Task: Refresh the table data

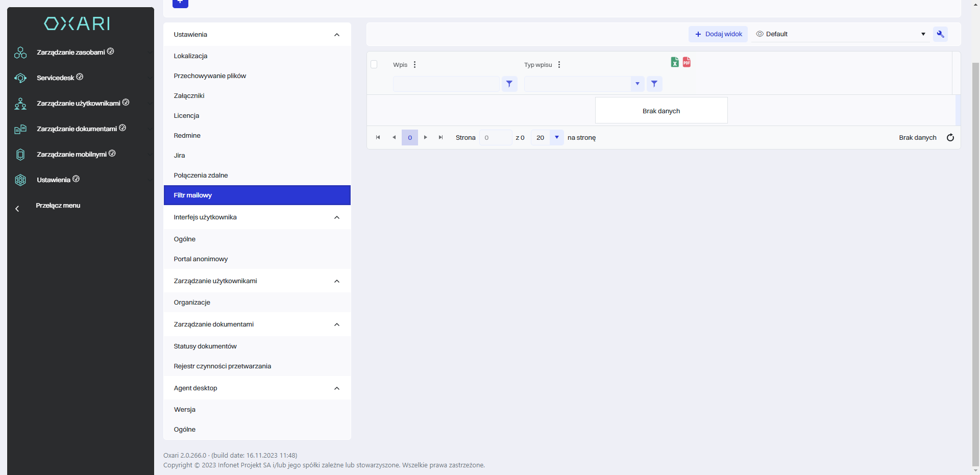Action: pyautogui.click(x=950, y=138)
